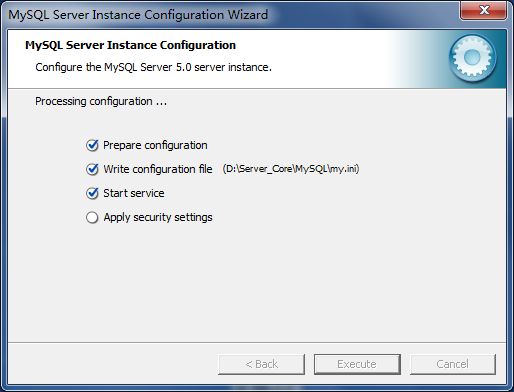Click the checkmark icon beside Prepare configuration
The height and width of the screenshot is (392, 514).
tap(92, 145)
